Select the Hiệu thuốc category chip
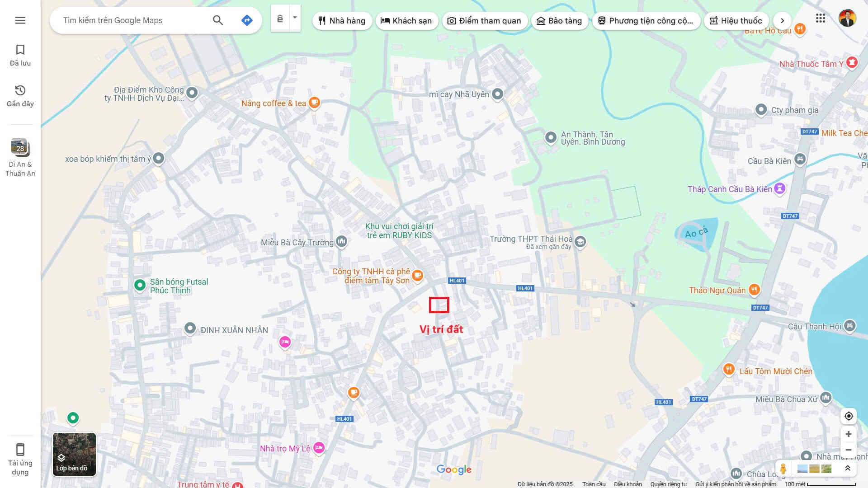This screenshot has height=488, width=868. click(x=736, y=21)
